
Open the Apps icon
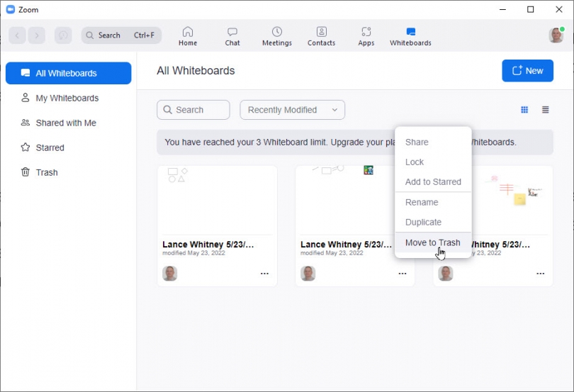(366, 32)
